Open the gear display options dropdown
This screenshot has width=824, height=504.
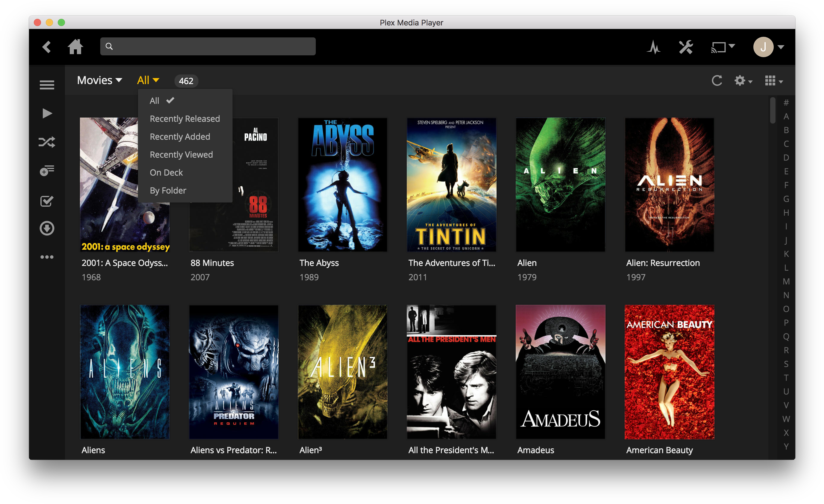pos(743,80)
